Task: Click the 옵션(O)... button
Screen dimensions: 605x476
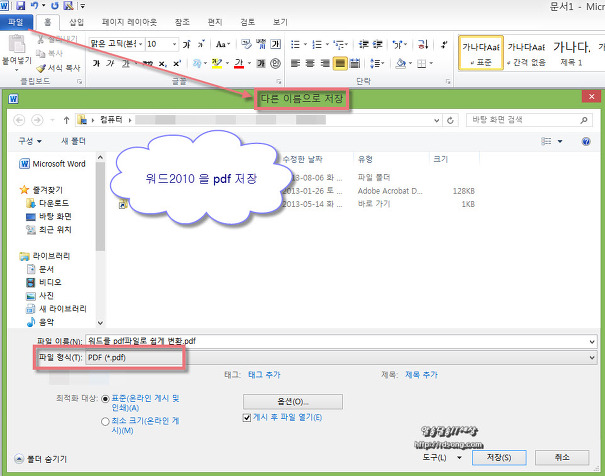Action: click(292, 401)
